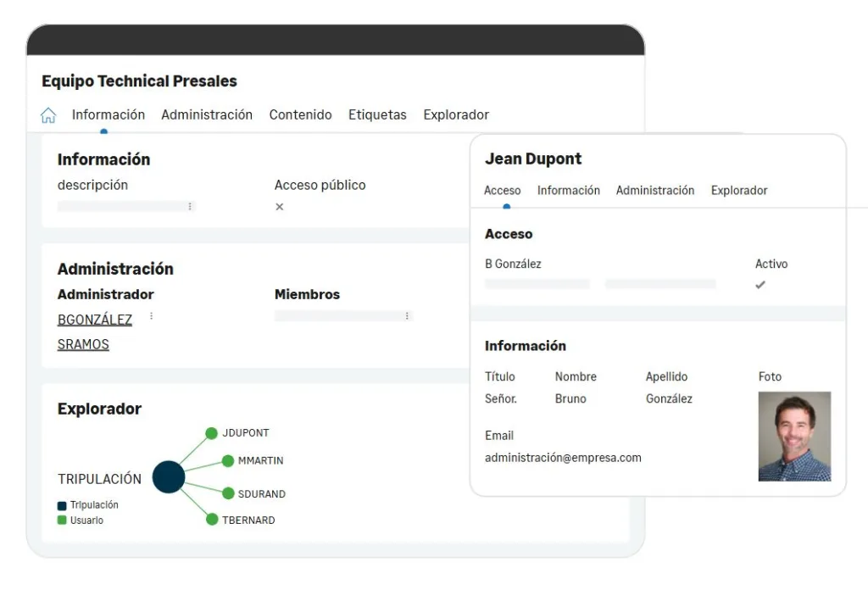
Task: Open Información tab in Jean Dupont card
Action: (569, 191)
